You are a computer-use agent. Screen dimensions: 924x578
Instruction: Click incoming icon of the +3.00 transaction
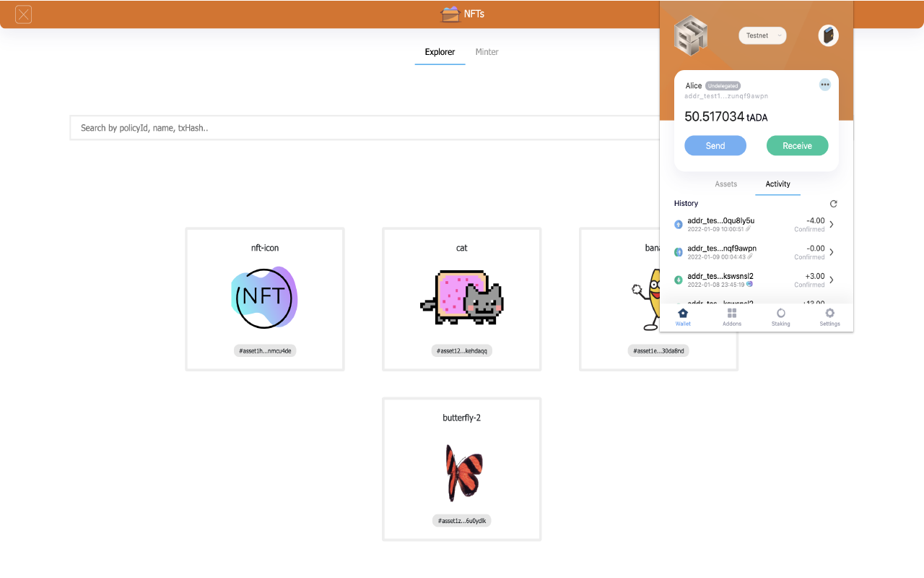click(x=679, y=280)
